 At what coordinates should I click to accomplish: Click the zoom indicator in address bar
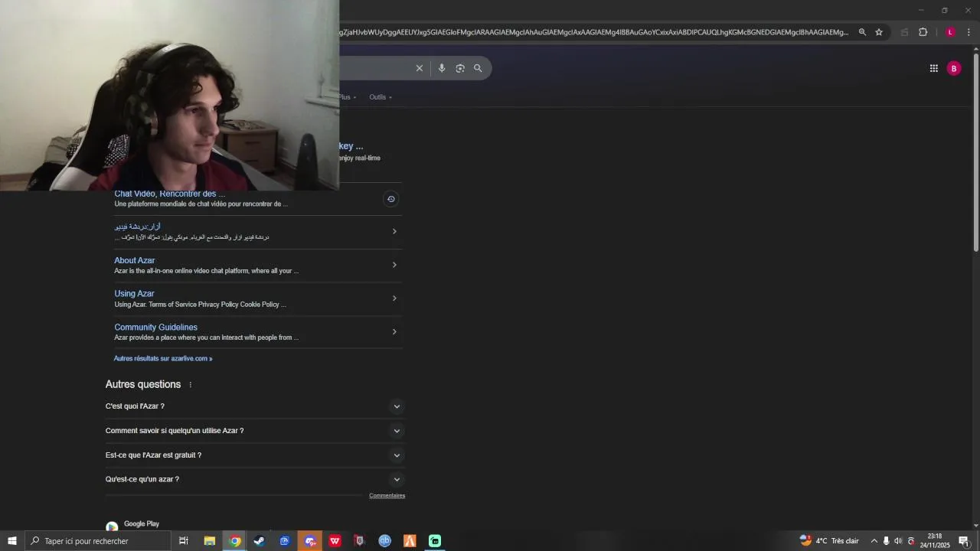[x=862, y=32]
